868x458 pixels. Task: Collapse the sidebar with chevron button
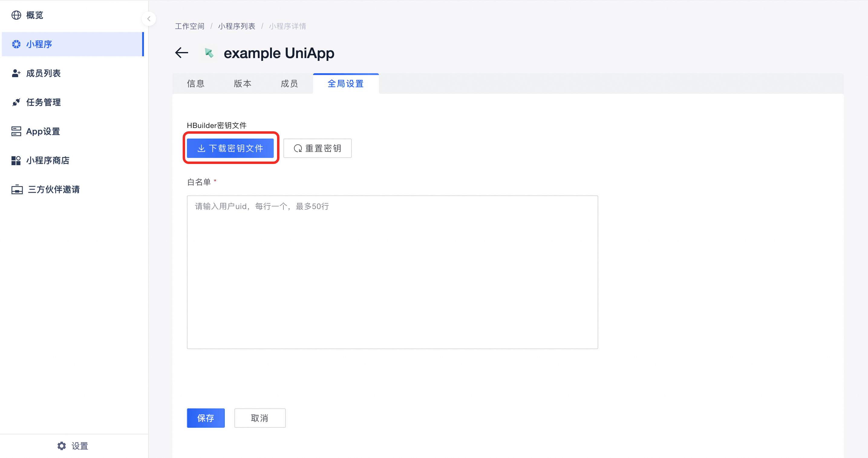pyautogui.click(x=148, y=19)
